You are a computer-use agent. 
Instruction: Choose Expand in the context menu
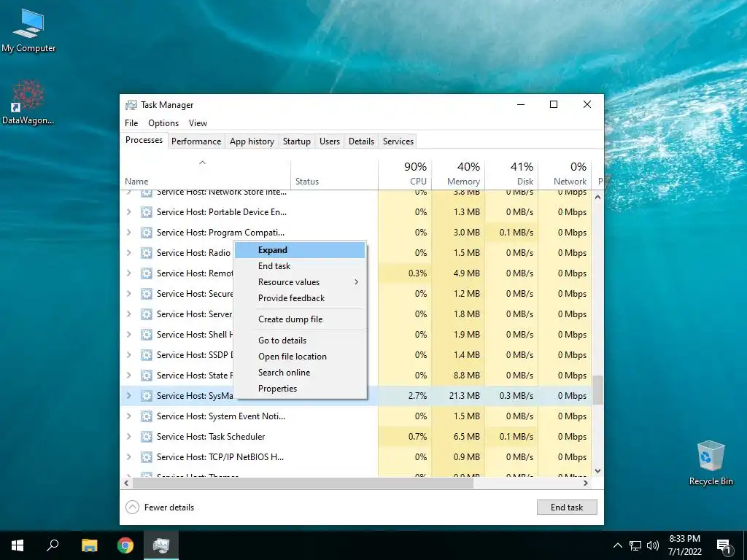(x=300, y=250)
